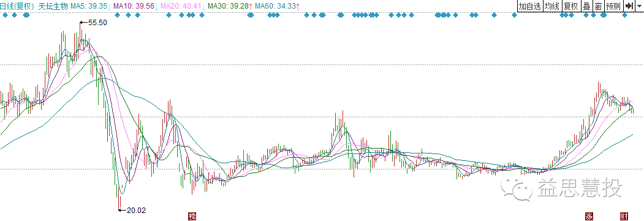Click the first diamond info marker under 日线 label
The image size is (644, 221).
point(5,15)
